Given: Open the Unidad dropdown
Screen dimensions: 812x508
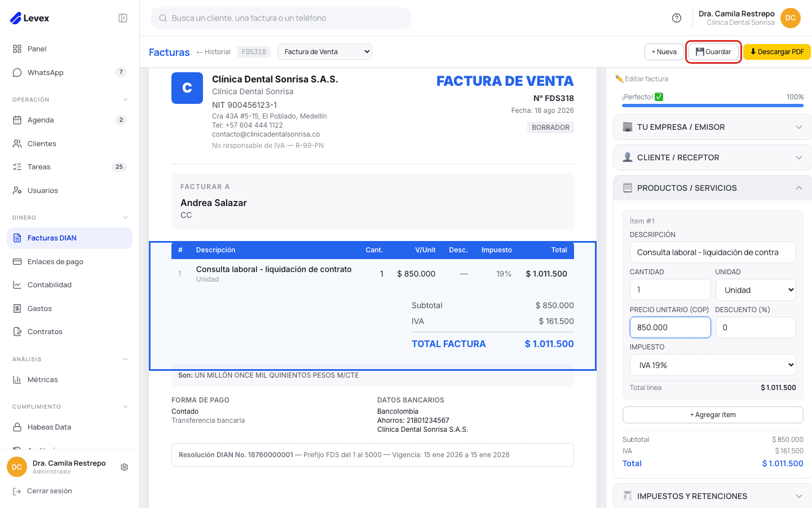Looking at the screenshot, I should point(756,290).
